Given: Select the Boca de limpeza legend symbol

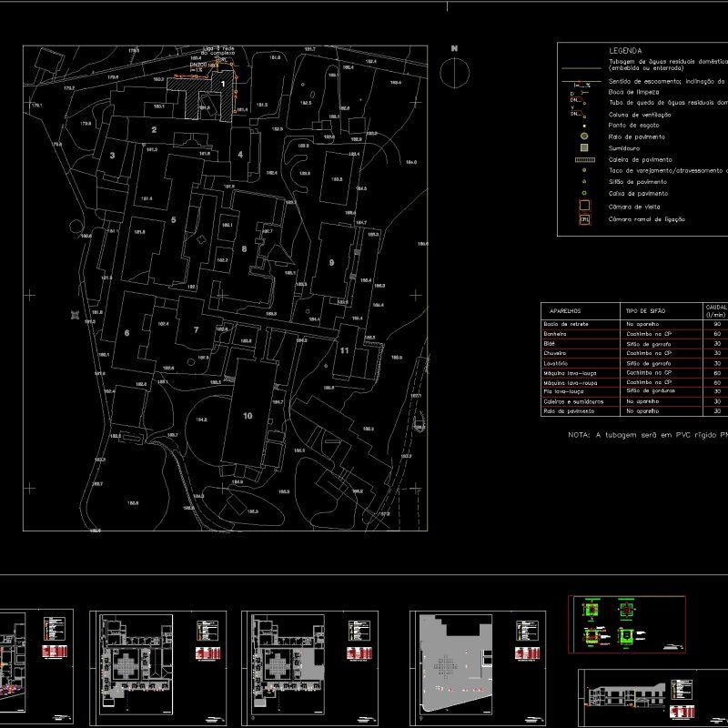Looking at the screenshot, I should [581, 91].
